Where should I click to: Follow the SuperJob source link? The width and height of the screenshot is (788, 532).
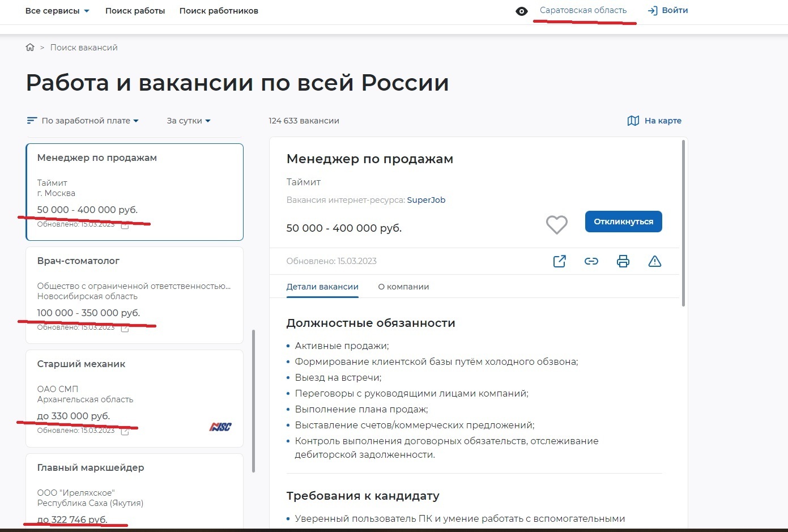click(x=426, y=200)
